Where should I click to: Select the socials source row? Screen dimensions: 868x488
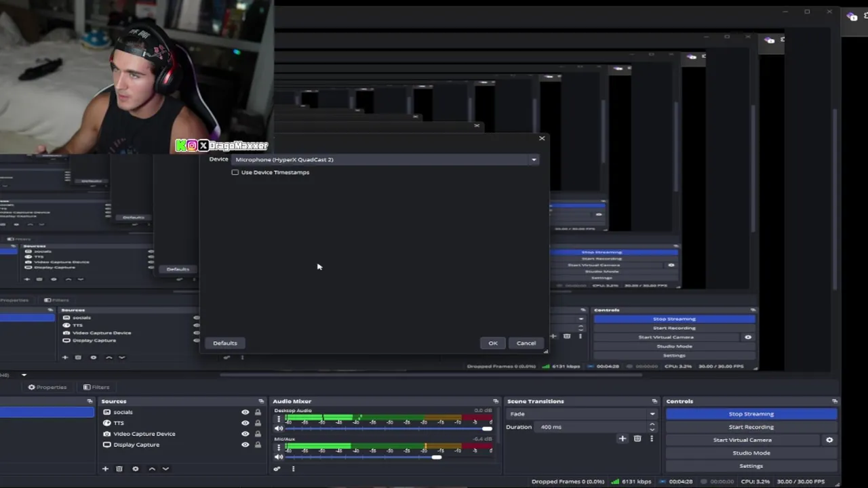coord(182,412)
